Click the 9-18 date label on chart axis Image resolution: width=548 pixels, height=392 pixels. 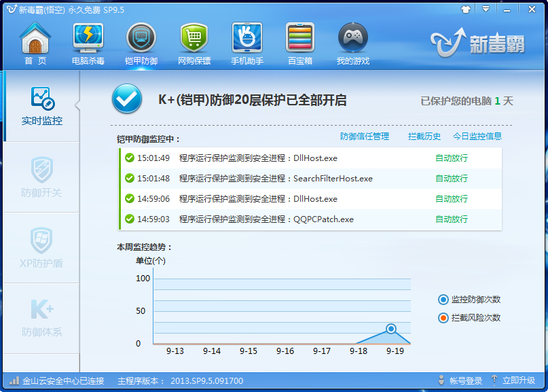(359, 351)
